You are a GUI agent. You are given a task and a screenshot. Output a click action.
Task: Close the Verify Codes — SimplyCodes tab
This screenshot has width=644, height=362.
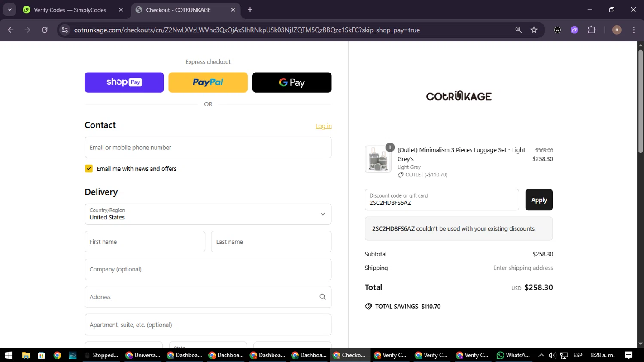pos(121,10)
